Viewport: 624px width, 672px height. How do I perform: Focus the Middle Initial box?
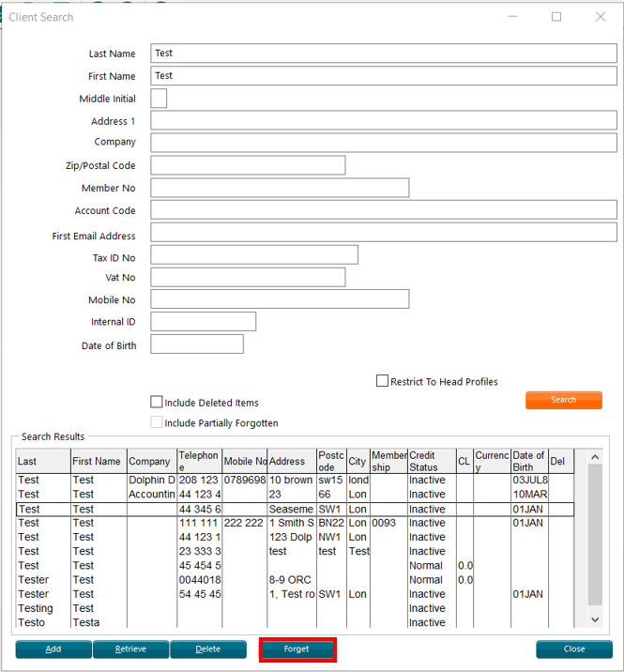[x=159, y=99]
